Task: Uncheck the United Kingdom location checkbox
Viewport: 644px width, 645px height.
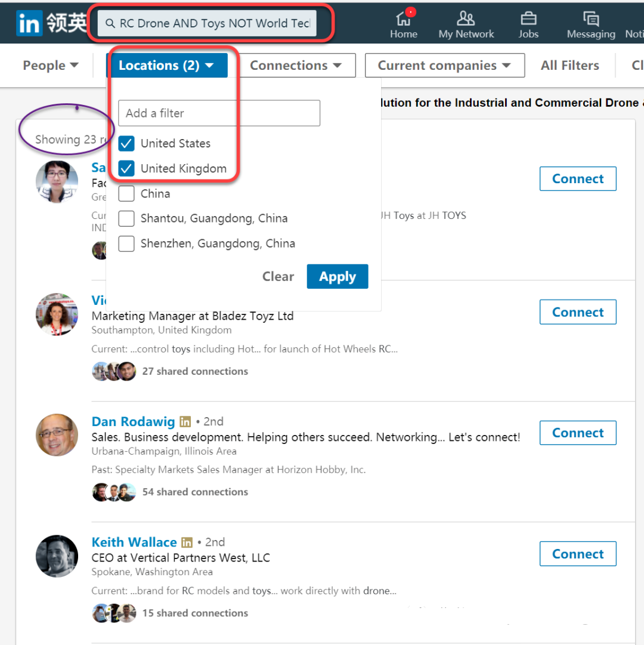Action: click(126, 169)
